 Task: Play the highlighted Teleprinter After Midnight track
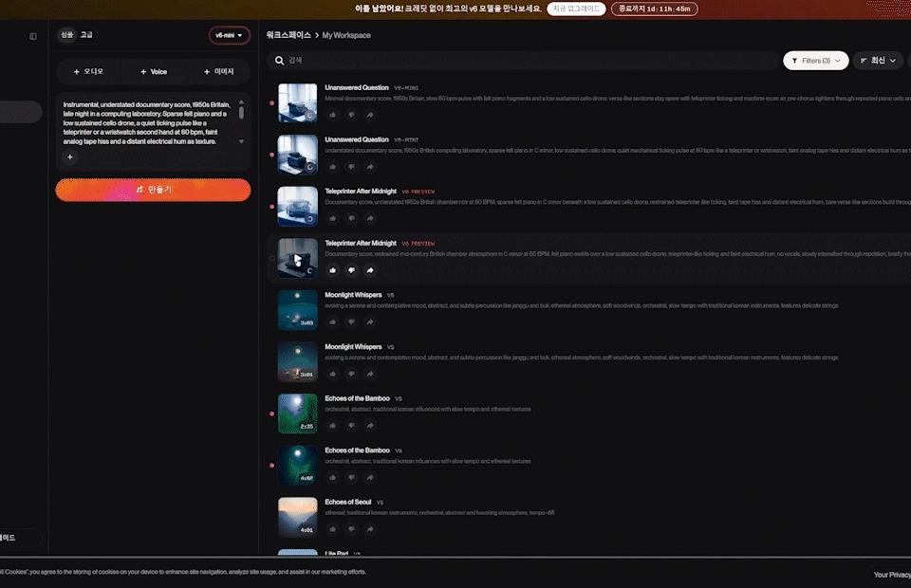tap(297, 258)
